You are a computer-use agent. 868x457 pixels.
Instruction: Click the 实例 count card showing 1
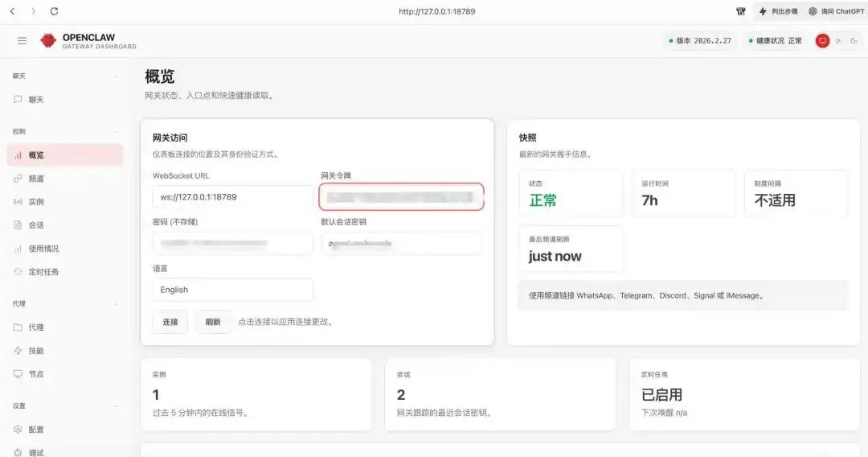(x=256, y=394)
